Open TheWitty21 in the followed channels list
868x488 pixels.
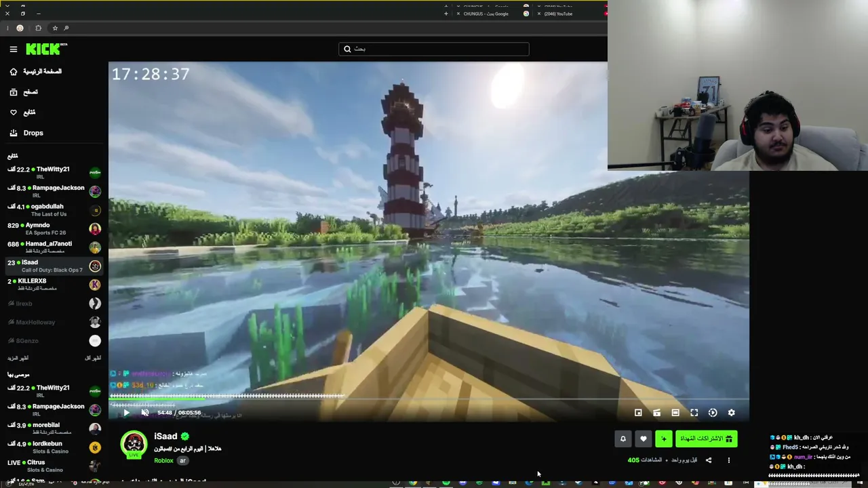click(53, 172)
